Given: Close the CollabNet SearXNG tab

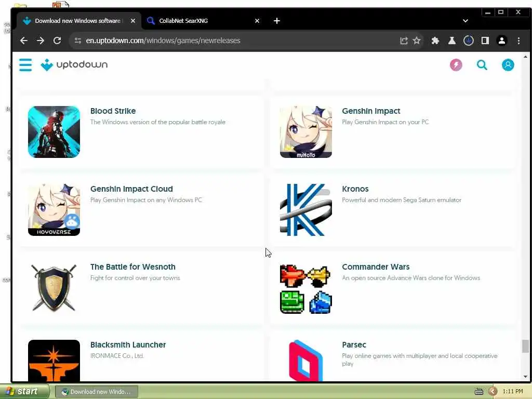Looking at the screenshot, I should [x=257, y=21].
